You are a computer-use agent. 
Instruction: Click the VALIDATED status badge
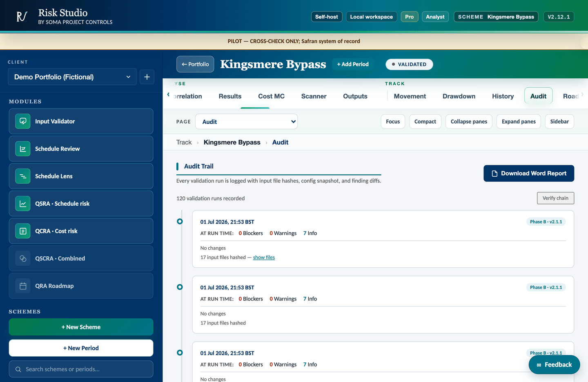pos(409,64)
